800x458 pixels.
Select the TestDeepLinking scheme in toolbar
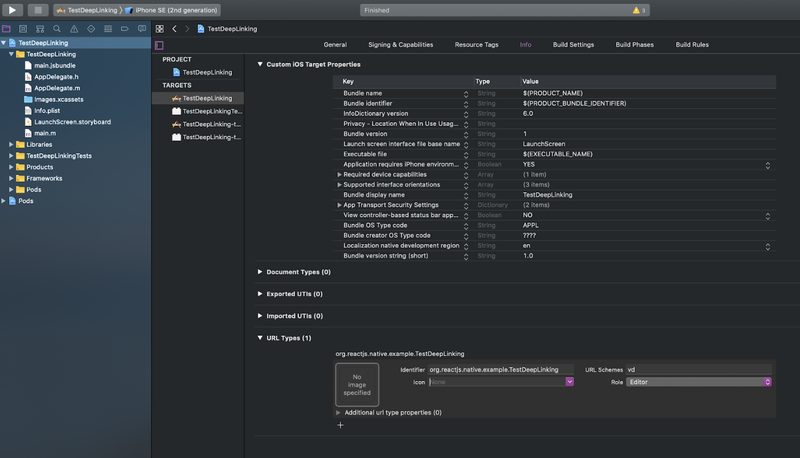coord(87,10)
